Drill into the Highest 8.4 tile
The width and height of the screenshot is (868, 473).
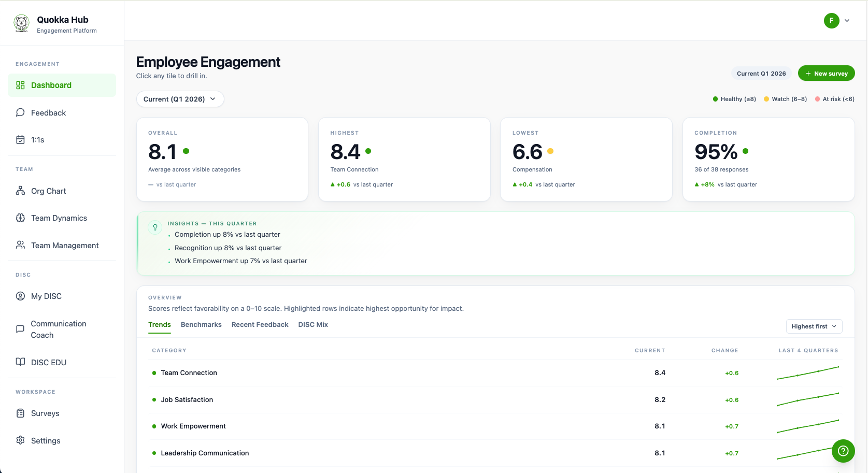coord(404,159)
